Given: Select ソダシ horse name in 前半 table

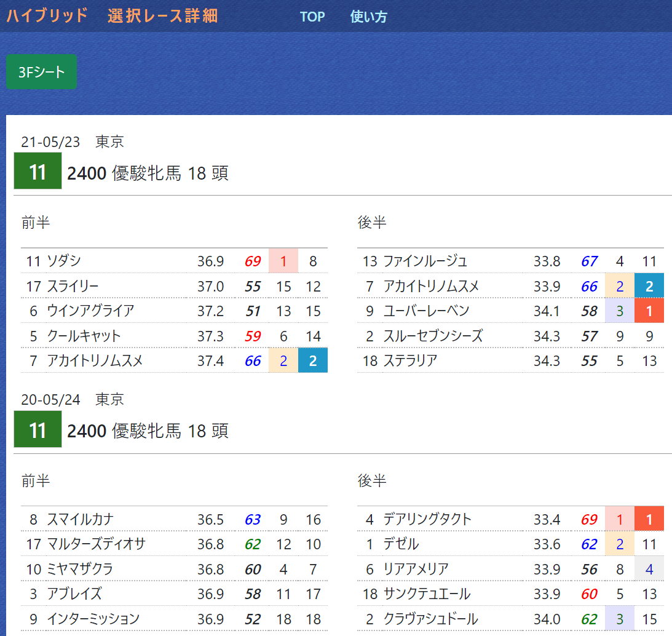Looking at the screenshot, I should (x=64, y=261).
